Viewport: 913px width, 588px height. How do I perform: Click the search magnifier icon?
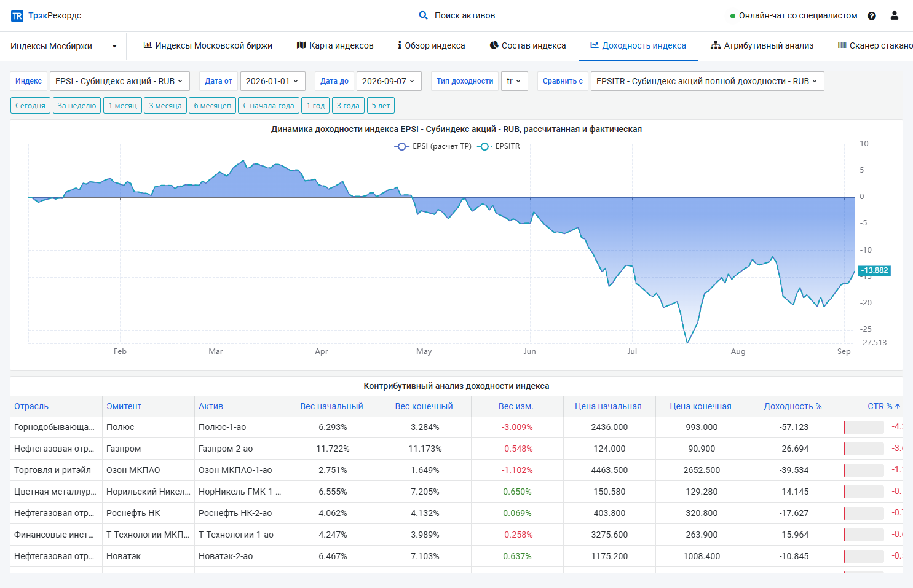point(423,15)
